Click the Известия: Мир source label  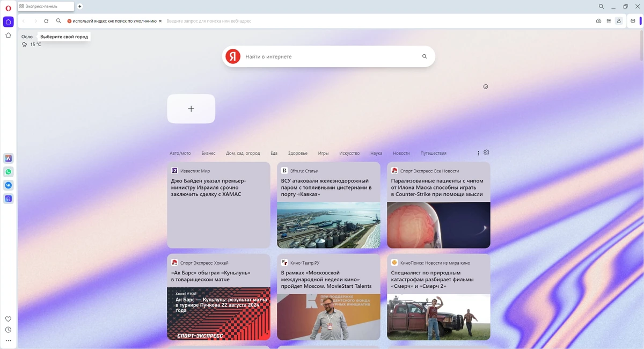pyautogui.click(x=195, y=171)
